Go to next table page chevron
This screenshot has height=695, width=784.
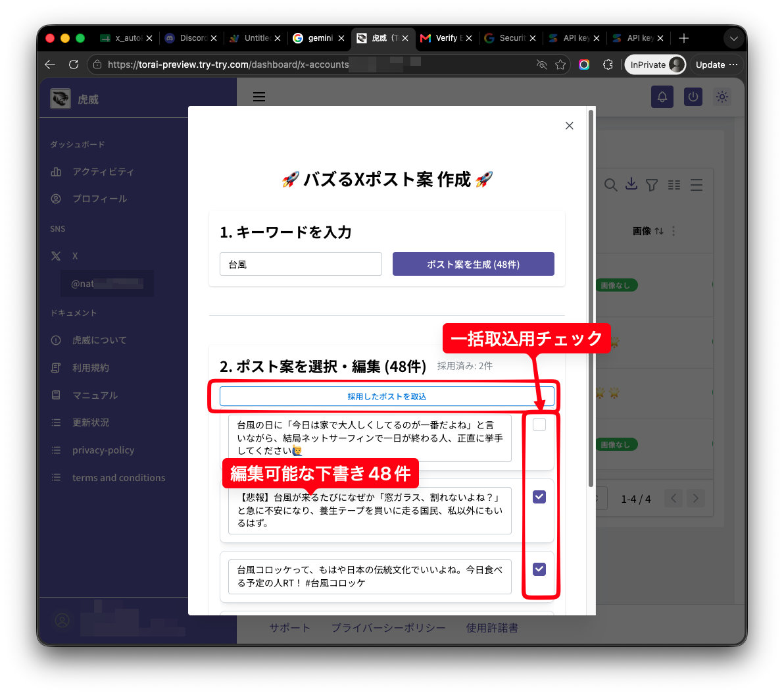695,498
